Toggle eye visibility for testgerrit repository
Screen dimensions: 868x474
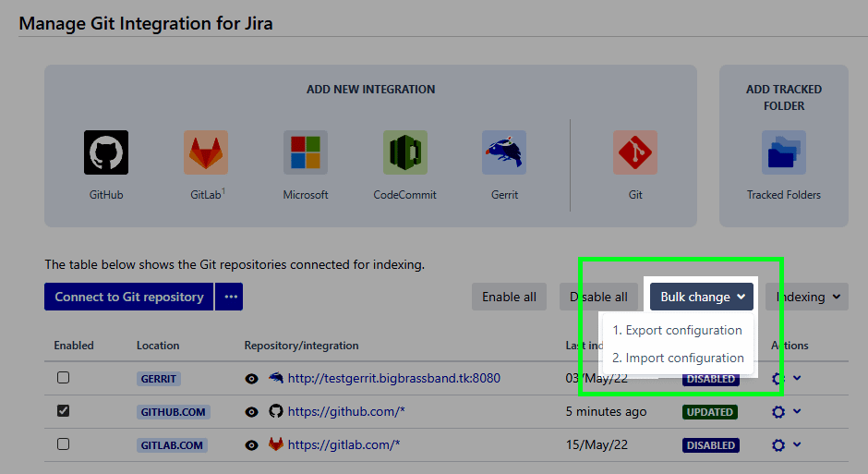pyautogui.click(x=251, y=379)
